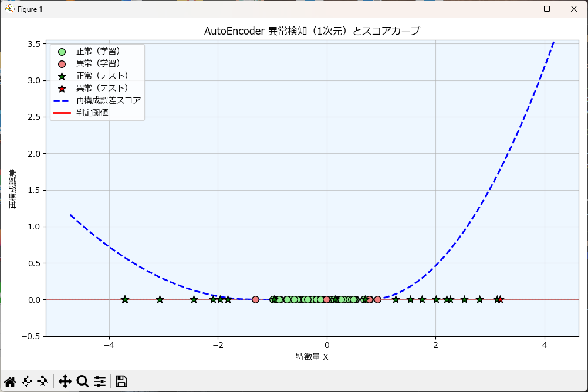
Task: Toggle the Zoom to rectangle magnifier
Action: click(x=83, y=381)
